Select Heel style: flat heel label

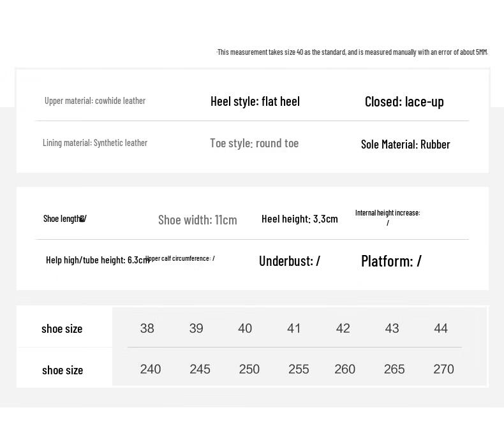coord(255,101)
